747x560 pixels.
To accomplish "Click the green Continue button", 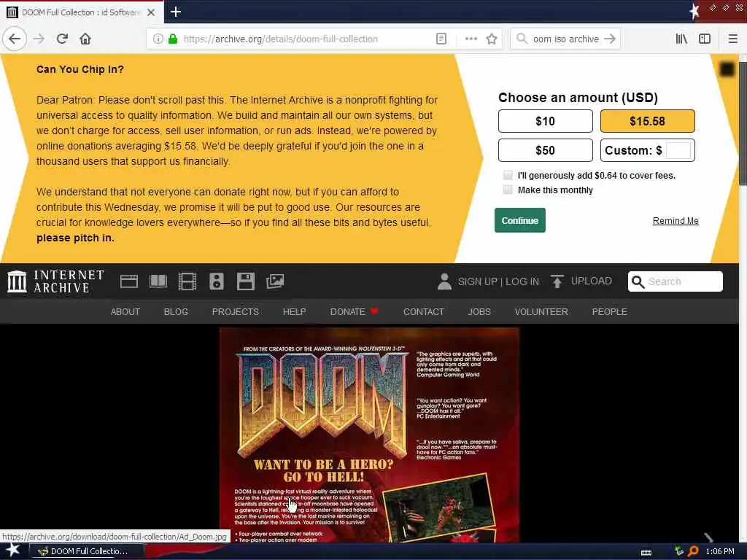I will (519, 220).
